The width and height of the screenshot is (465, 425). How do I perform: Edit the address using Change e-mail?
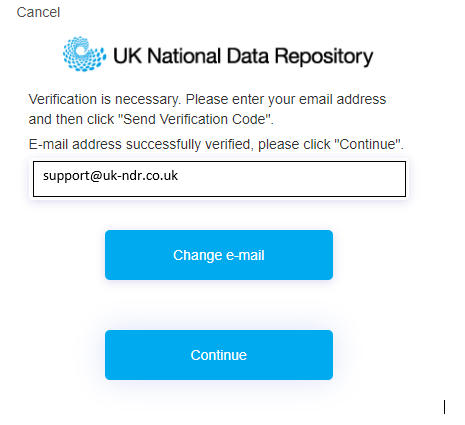click(219, 255)
